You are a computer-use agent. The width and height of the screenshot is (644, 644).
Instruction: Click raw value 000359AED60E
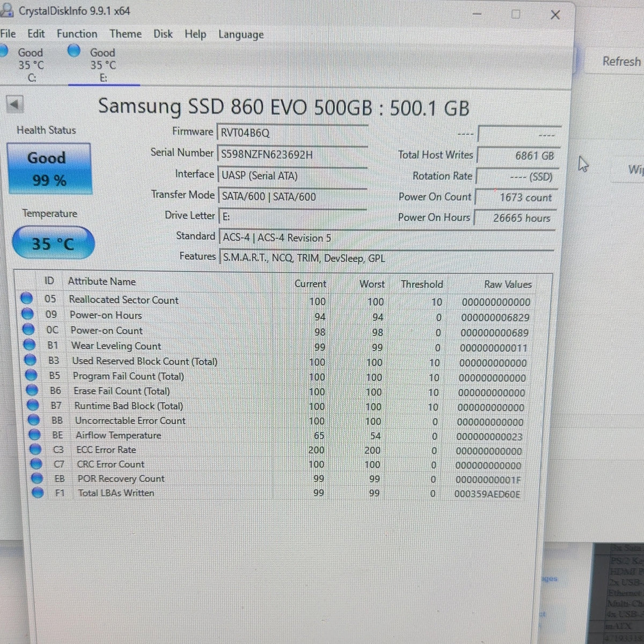click(x=487, y=494)
